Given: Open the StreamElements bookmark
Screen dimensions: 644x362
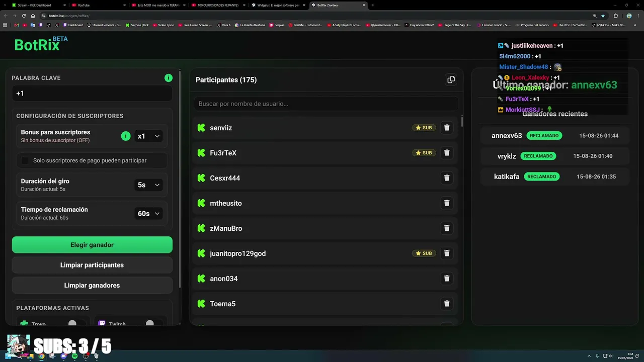Looking at the screenshot, I should coord(104,25).
